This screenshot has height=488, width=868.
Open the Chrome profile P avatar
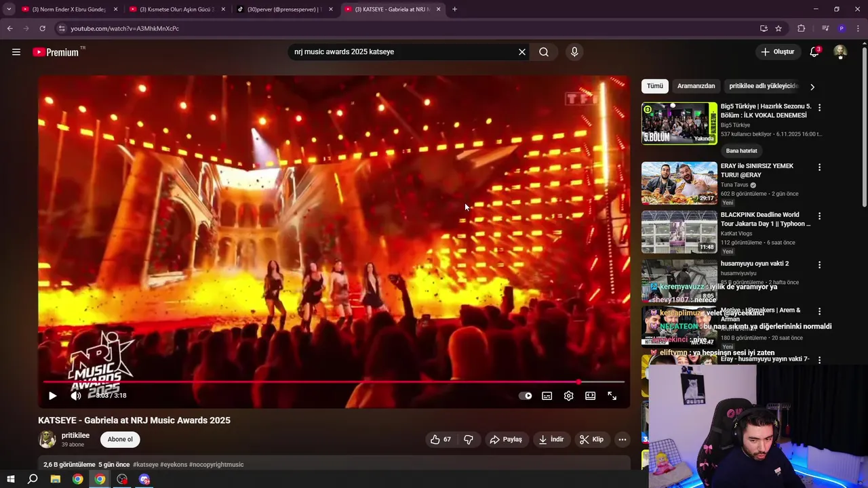842,28
